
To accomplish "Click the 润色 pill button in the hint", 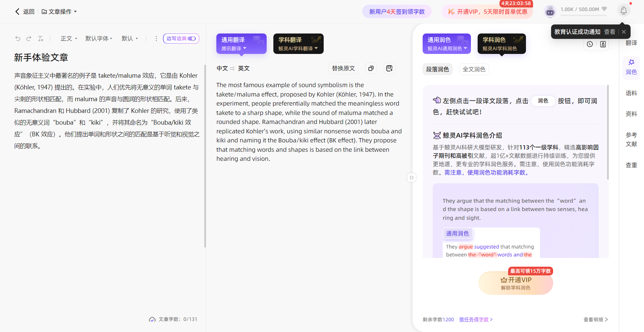I will 543,101.
